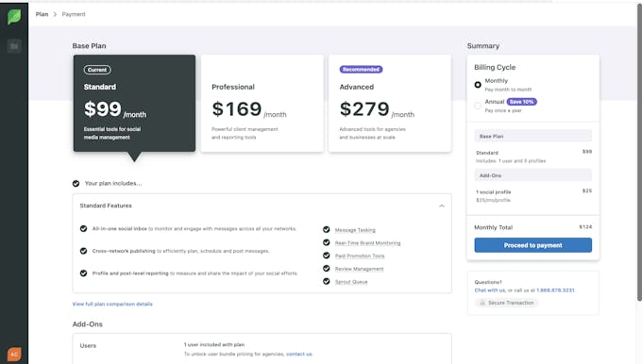
Task: Click the Billing Cycle heading
Action: coord(495,68)
